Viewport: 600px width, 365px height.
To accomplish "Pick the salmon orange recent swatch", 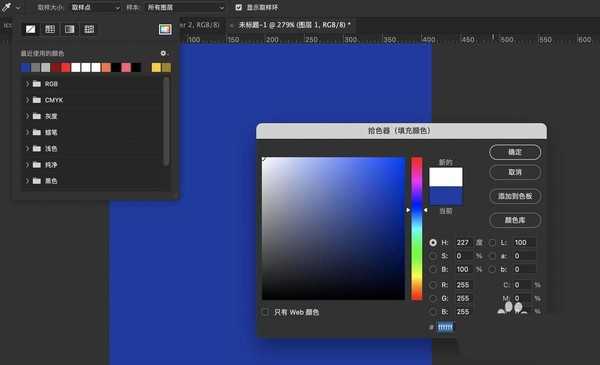I will click(x=106, y=68).
